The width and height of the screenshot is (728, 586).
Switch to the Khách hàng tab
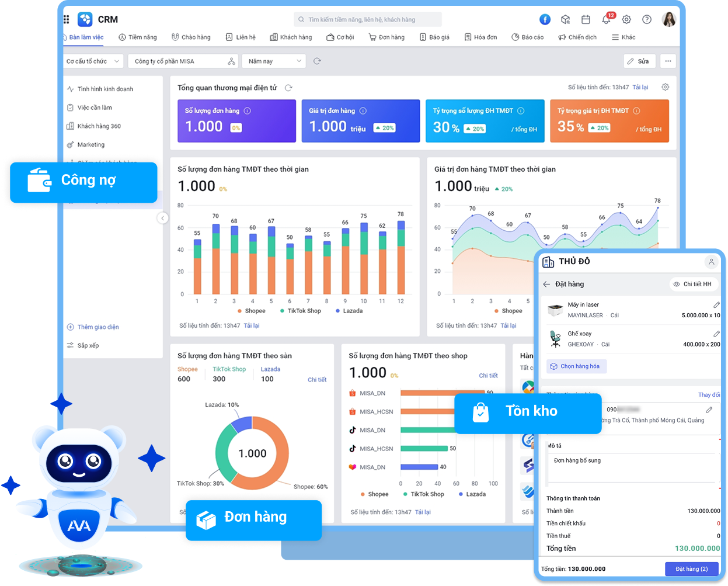291,37
